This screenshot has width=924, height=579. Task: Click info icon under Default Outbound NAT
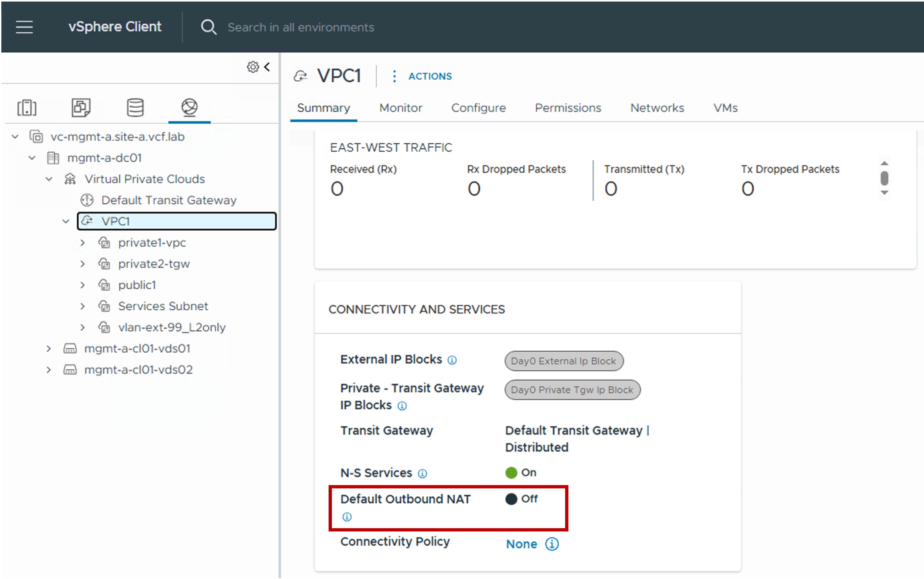point(347,517)
